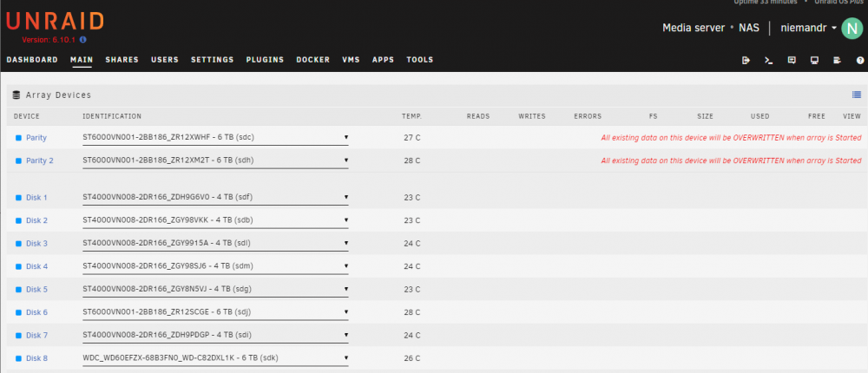The width and height of the screenshot is (868, 373).
Task: Open the feedback icon
Action: (792, 61)
